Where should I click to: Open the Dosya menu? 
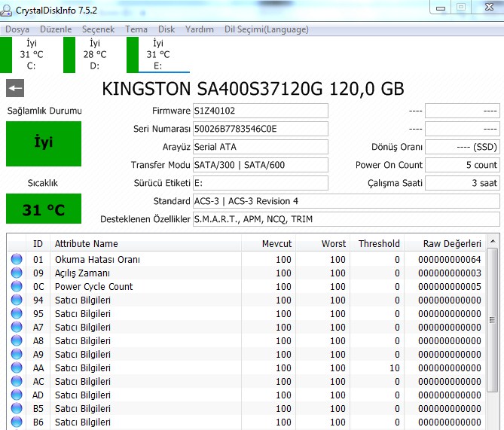17,29
